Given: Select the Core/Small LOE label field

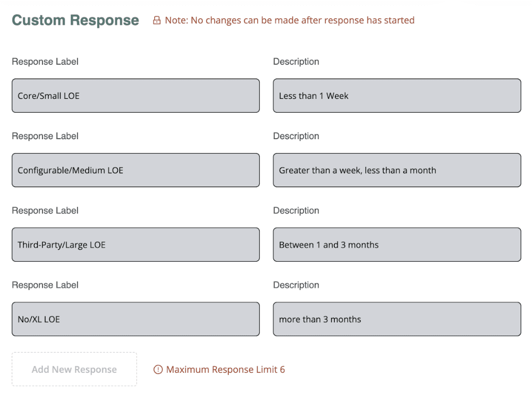Looking at the screenshot, I should click(136, 96).
